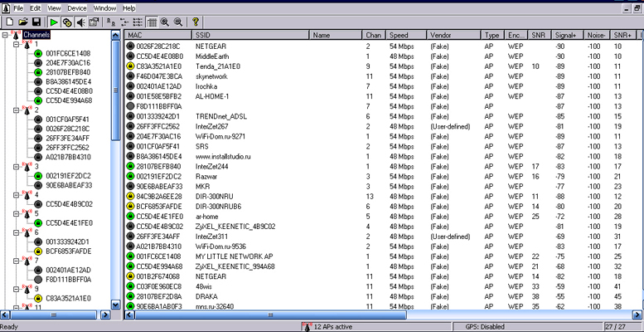Screen dimensions: 644x332
Task: Click the yellow question mark Help icon
Action: pyautogui.click(x=196, y=22)
